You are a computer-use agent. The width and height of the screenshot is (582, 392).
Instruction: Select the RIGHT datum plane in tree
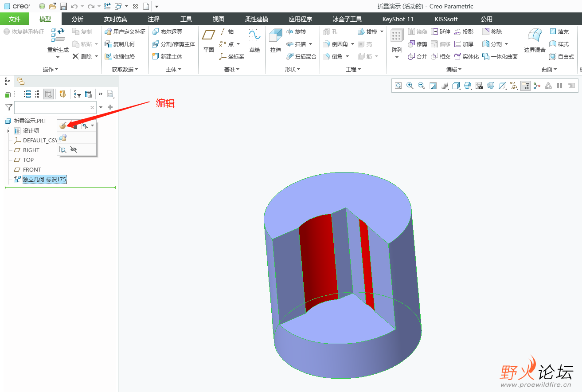click(31, 150)
